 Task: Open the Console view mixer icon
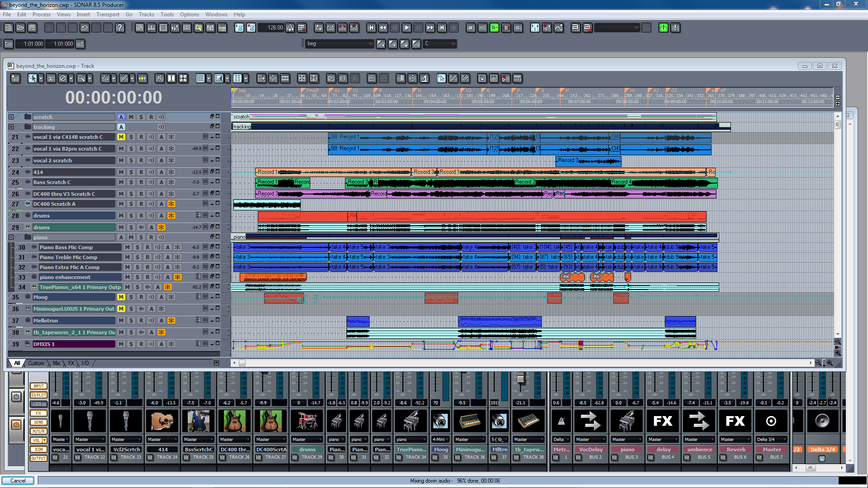(175, 28)
